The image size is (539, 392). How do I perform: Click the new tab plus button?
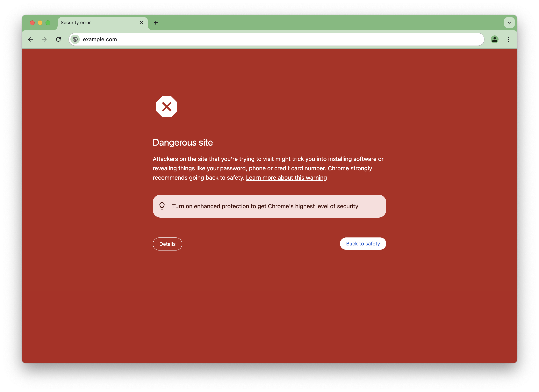click(x=156, y=23)
